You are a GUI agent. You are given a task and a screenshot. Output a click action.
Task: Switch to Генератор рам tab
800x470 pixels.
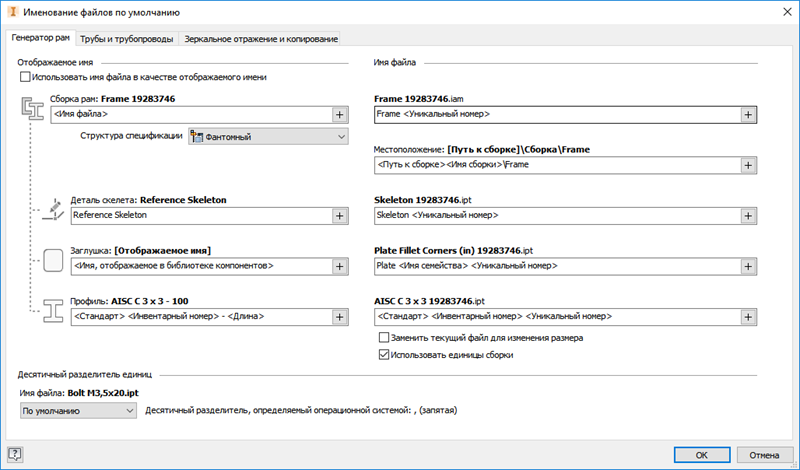pos(41,38)
